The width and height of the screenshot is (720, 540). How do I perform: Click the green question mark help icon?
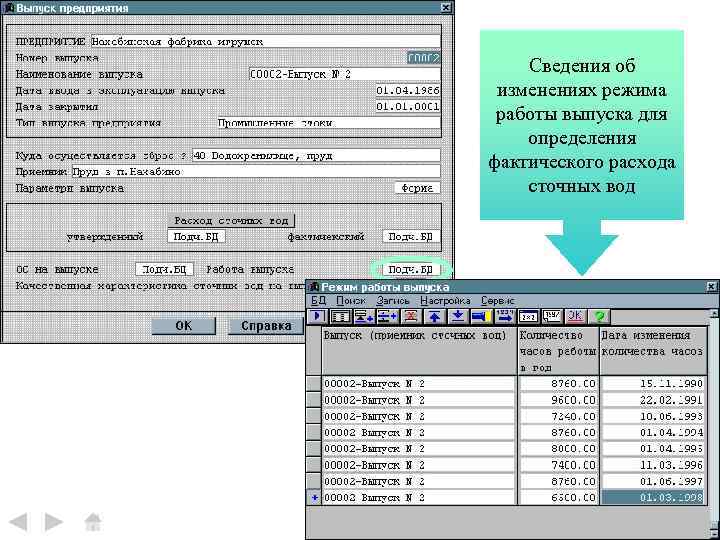599,316
